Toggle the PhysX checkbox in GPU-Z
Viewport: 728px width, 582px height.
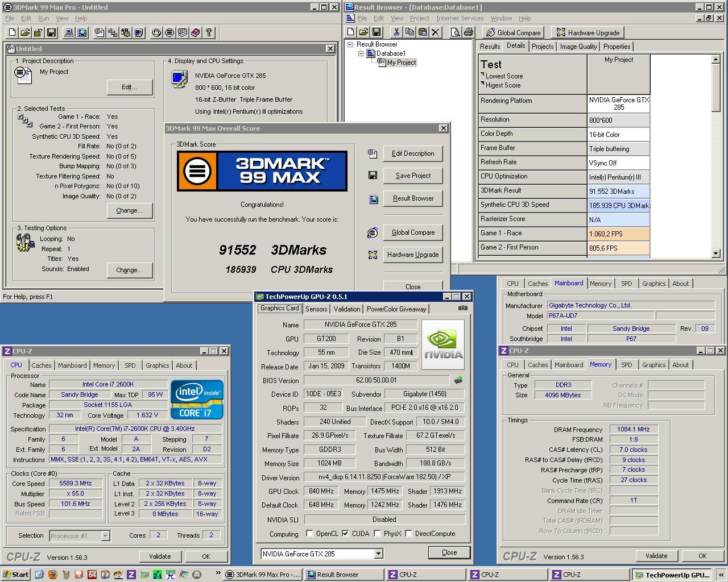pyautogui.click(x=377, y=534)
